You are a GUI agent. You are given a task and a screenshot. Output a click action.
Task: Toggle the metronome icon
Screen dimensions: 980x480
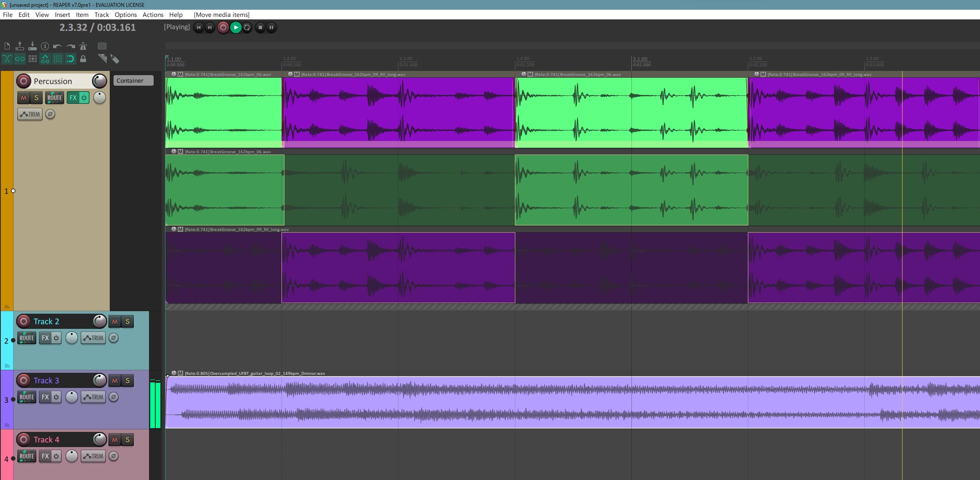83,46
